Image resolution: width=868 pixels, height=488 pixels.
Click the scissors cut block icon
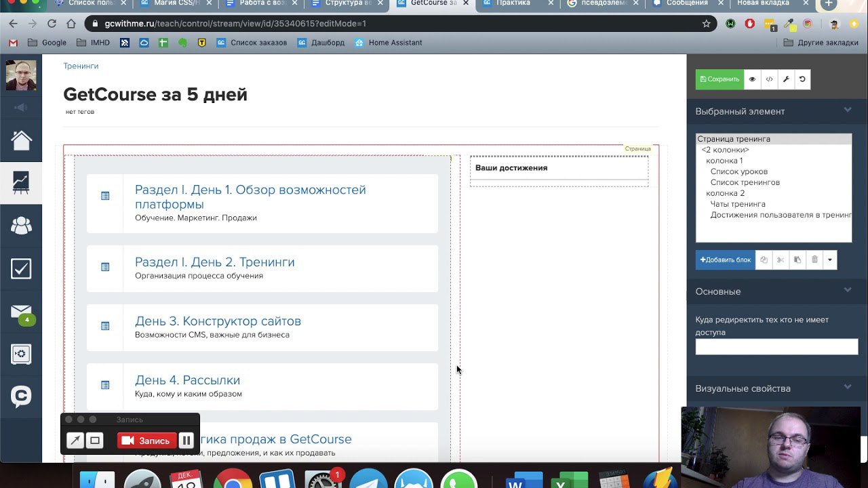pyautogui.click(x=781, y=260)
